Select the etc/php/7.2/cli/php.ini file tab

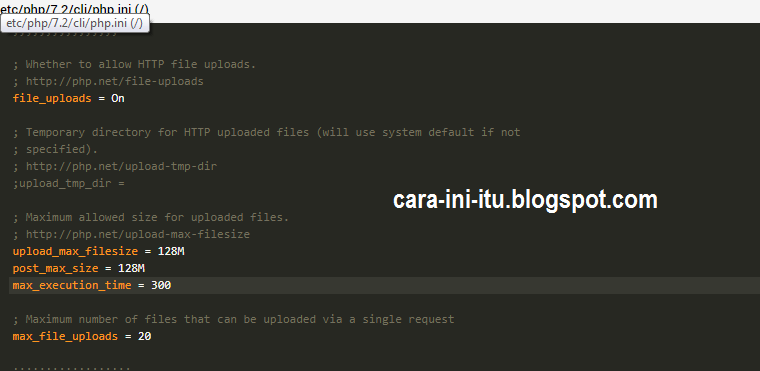(75, 8)
